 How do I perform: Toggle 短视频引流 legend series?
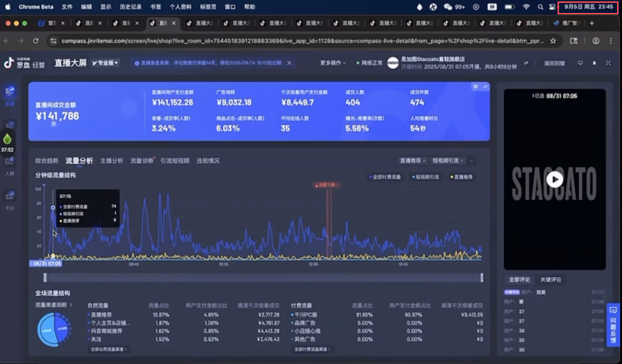[426, 177]
